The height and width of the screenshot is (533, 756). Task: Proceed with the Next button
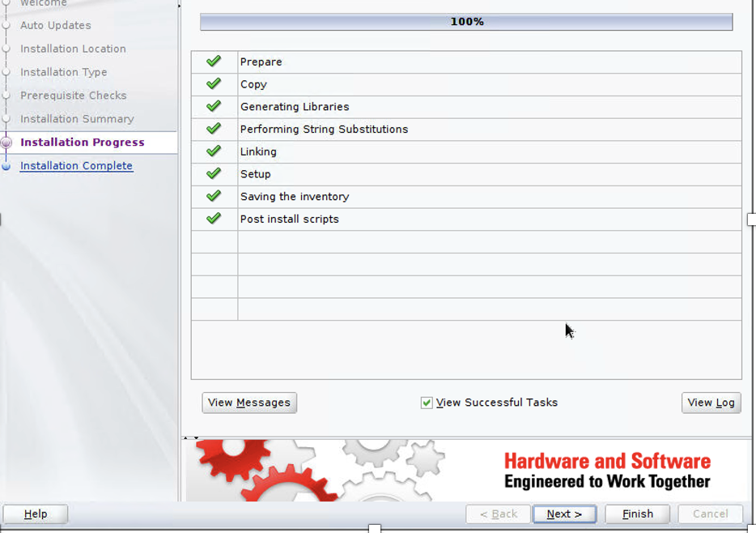point(565,514)
